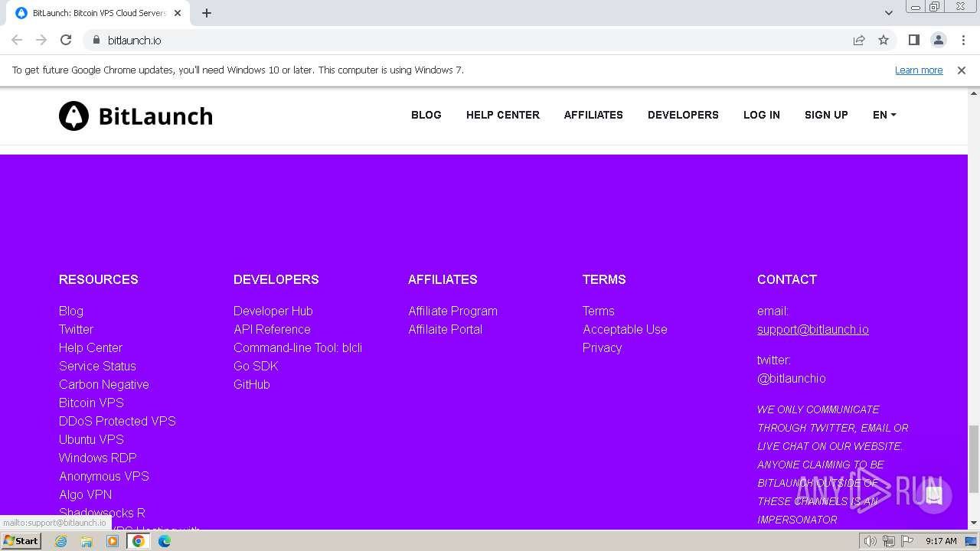Open the Service Status link
This screenshot has width=980, height=551.
[x=97, y=366]
